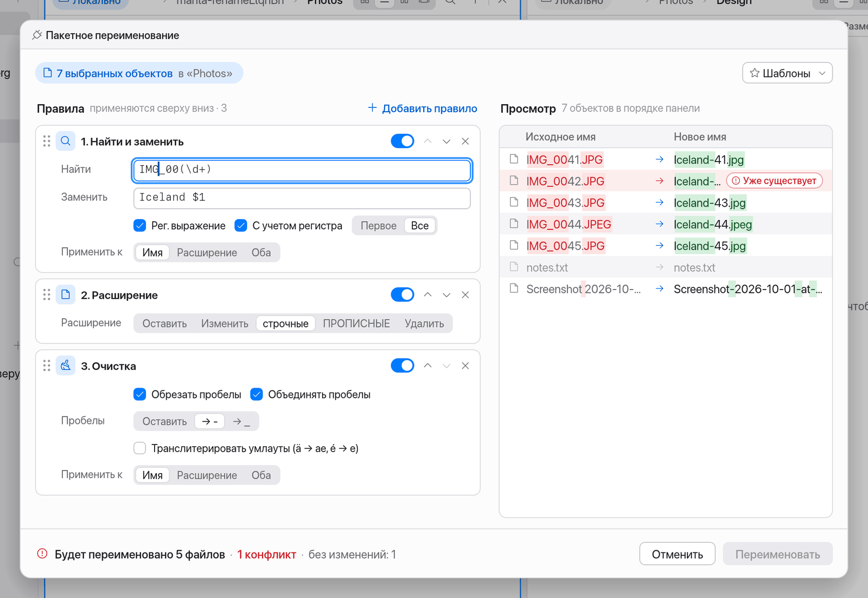Select ПРОПИСНЫЕ extension option
Screen dimensions: 868x598
[x=356, y=324]
